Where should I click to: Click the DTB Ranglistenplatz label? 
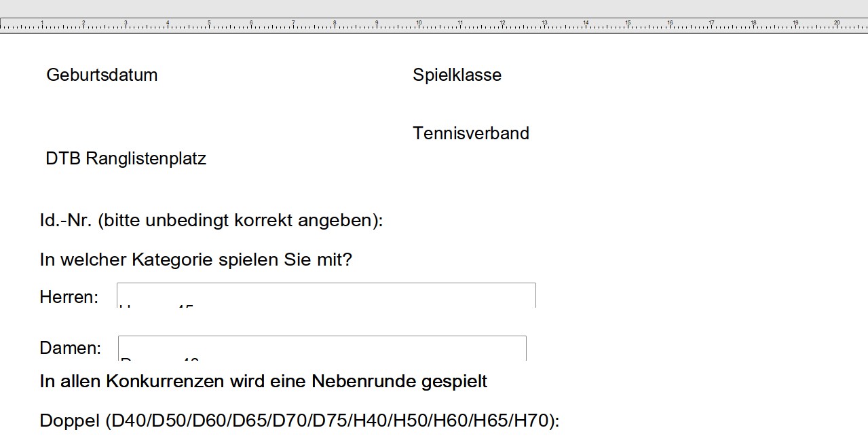126,159
